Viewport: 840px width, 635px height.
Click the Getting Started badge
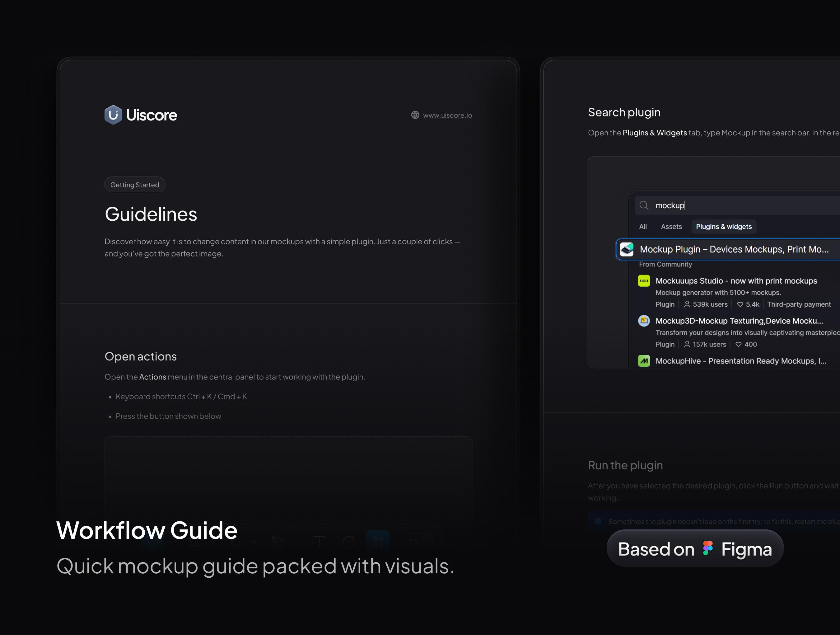click(135, 185)
